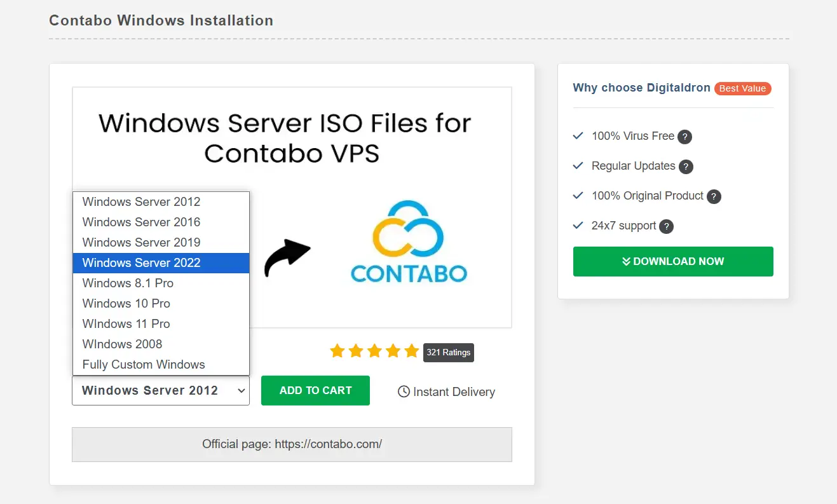This screenshot has height=504, width=837.
Task: Click the Instant Delivery clock icon
Action: point(404,392)
